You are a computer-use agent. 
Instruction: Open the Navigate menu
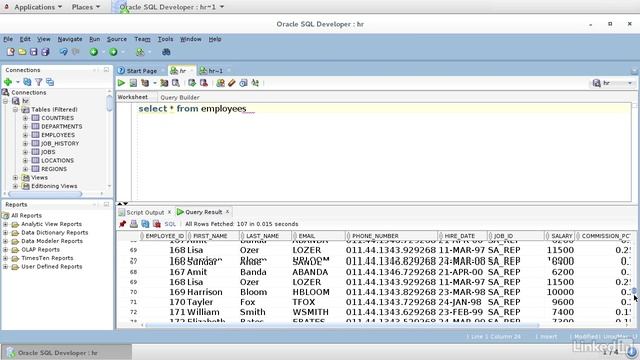pyautogui.click(x=70, y=39)
